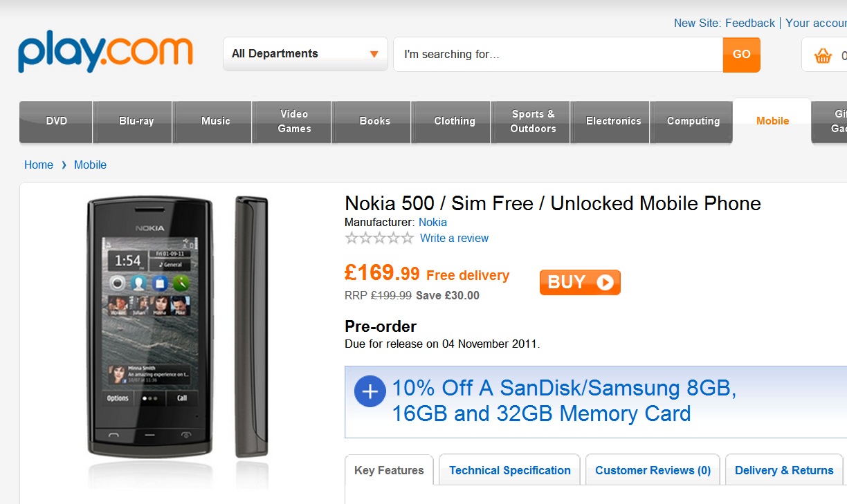Go to the Blu-ray section

[136, 121]
